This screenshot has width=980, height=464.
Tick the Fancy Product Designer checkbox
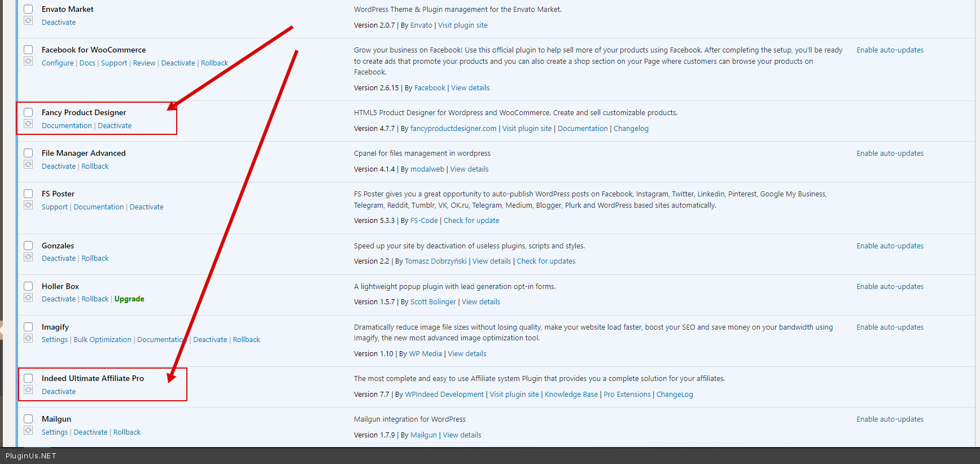28,112
